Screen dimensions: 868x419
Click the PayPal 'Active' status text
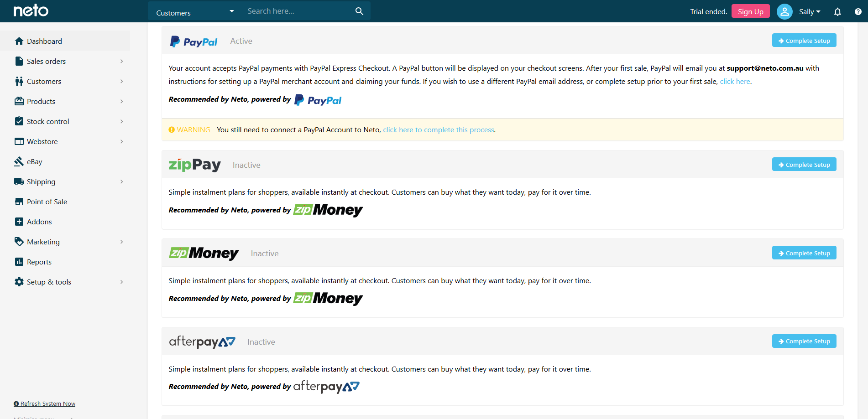pos(241,41)
